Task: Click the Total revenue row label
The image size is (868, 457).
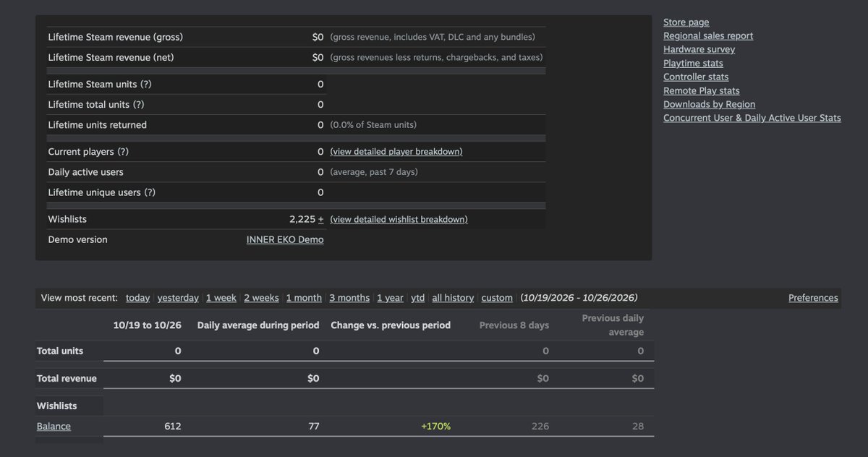Action: [x=67, y=378]
